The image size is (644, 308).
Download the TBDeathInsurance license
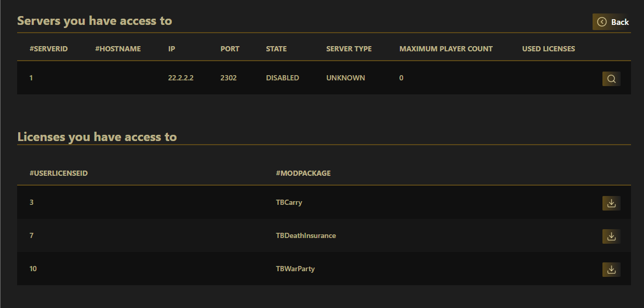pyautogui.click(x=611, y=236)
